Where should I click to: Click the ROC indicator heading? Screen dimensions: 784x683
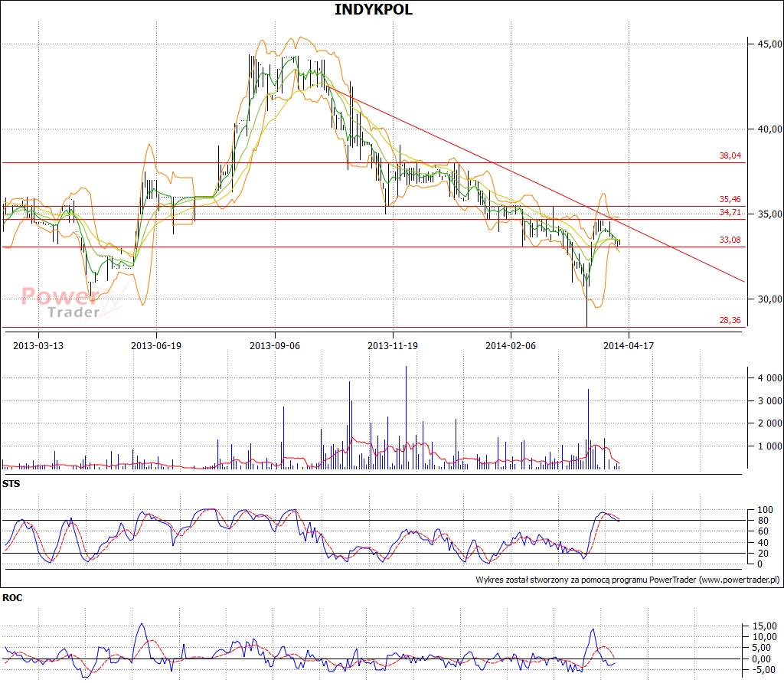[x=12, y=597]
